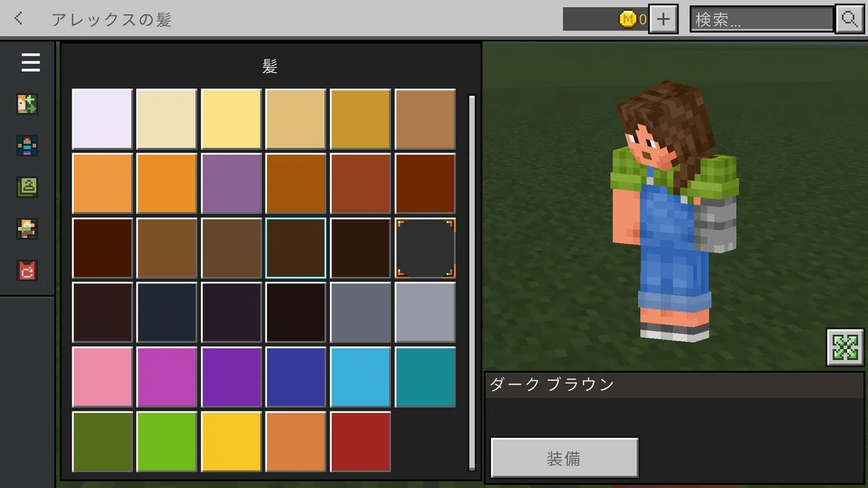This screenshot has height=488, width=868.
Task: Pick the cream hair color swatch
Action: pyautogui.click(x=167, y=119)
